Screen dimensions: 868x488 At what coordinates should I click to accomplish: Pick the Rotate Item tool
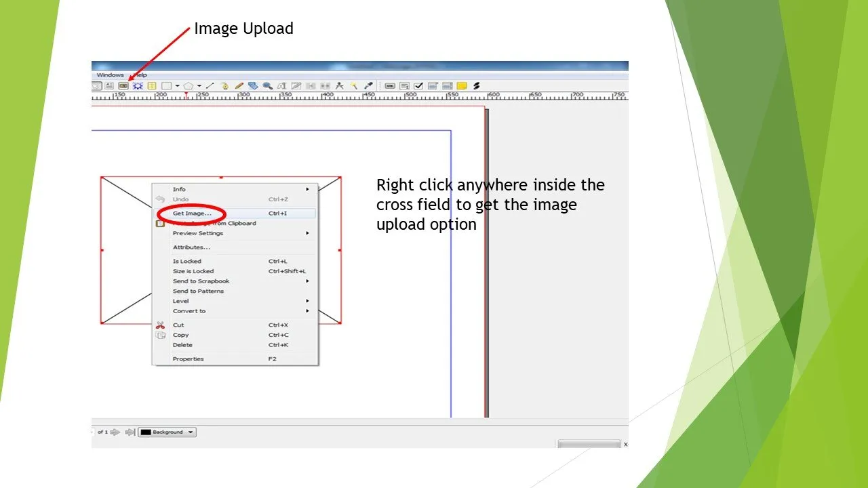click(x=253, y=86)
